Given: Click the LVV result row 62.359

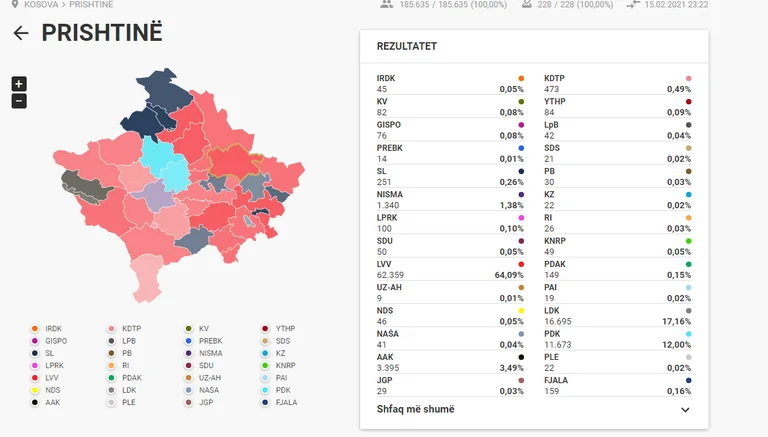Looking at the screenshot, I should tap(450, 269).
